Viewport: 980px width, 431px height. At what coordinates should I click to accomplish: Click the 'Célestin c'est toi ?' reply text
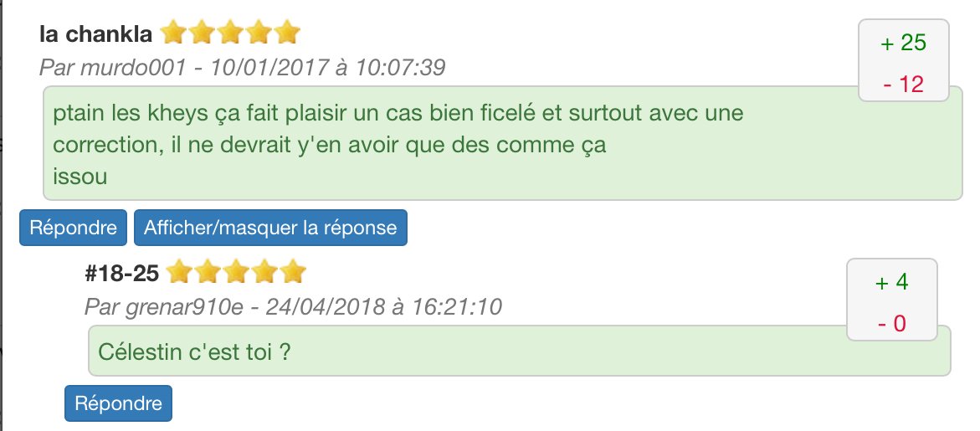click(194, 351)
